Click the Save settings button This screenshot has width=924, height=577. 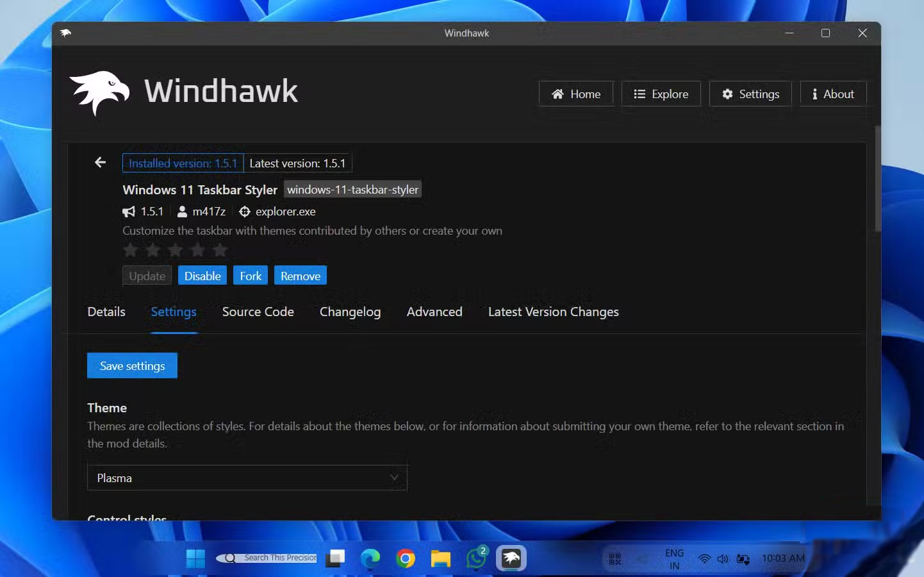coord(132,365)
